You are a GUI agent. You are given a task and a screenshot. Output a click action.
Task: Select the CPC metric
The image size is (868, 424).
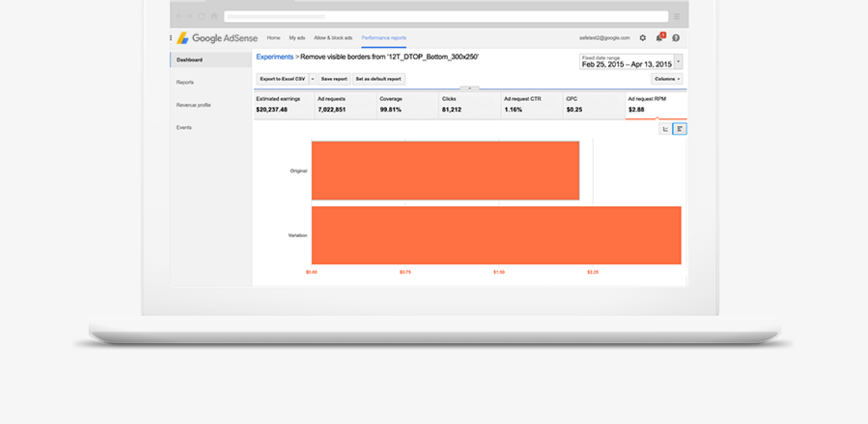594,105
